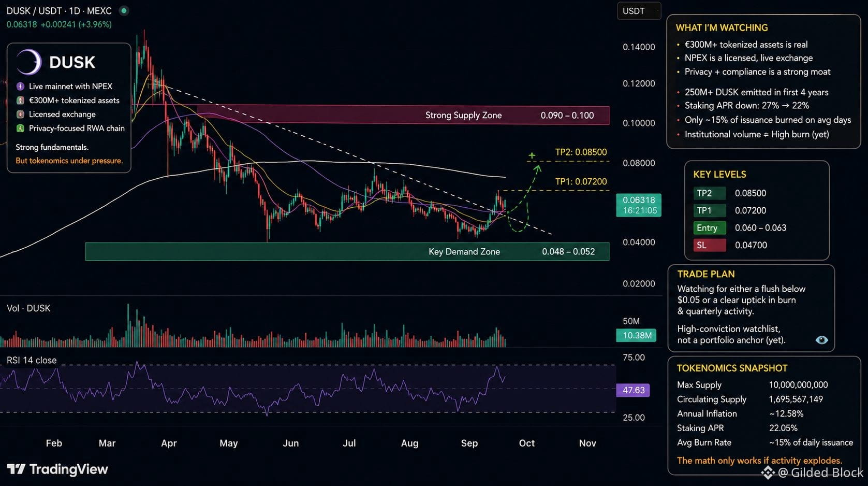
Task: Click the KEY LEVELS heading
Action: pyautogui.click(x=719, y=175)
